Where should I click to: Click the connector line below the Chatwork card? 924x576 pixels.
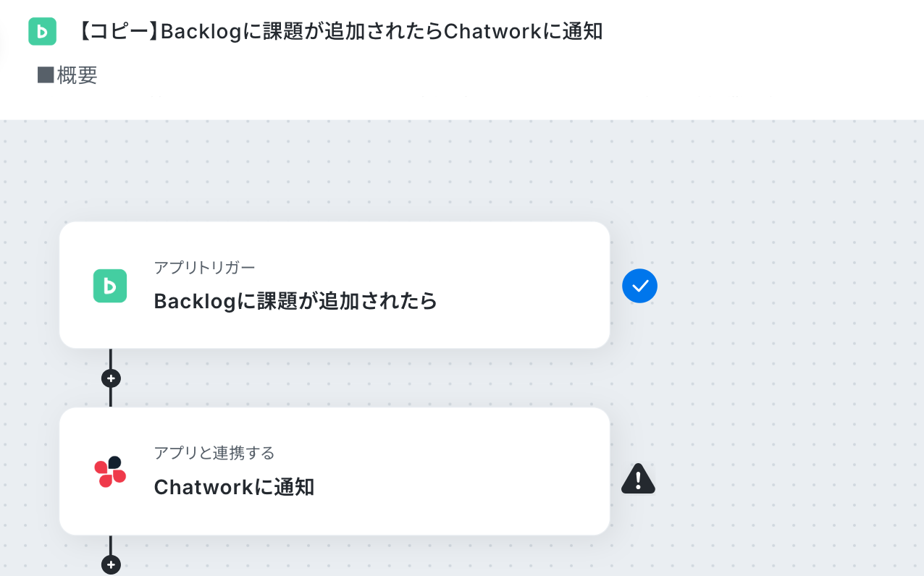pos(111,546)
